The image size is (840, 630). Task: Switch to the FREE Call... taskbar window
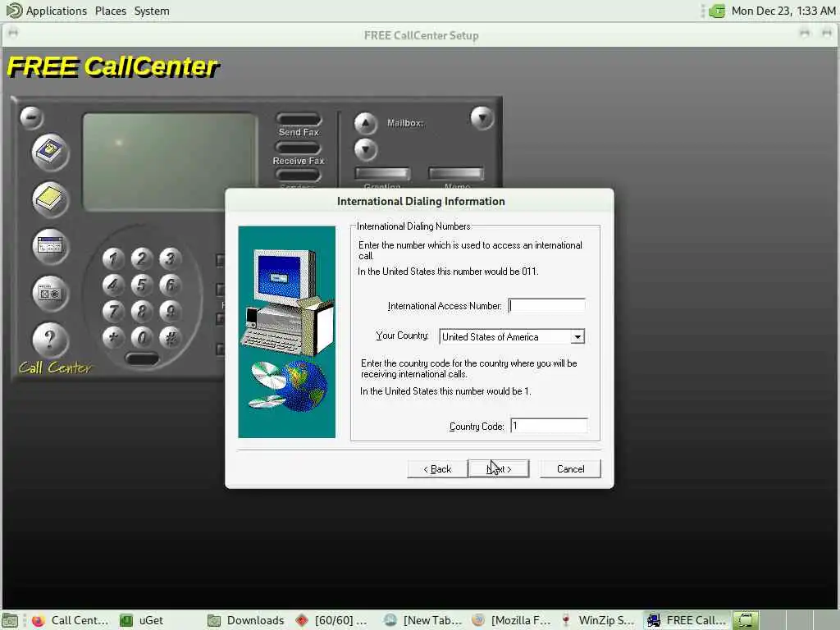[x=687, y=620]
